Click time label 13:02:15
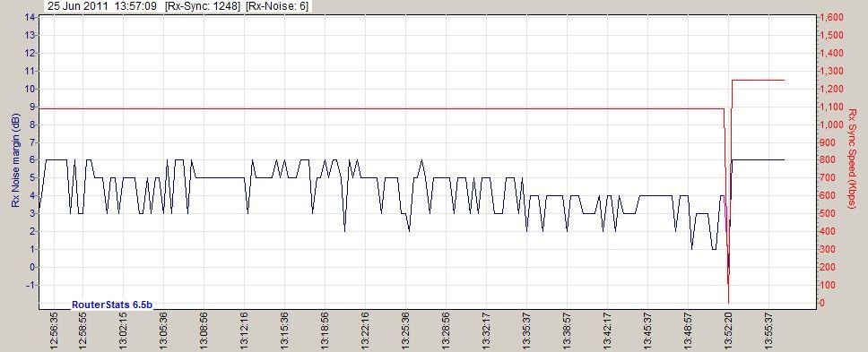The image size is (868, 352). coord(123,331)
